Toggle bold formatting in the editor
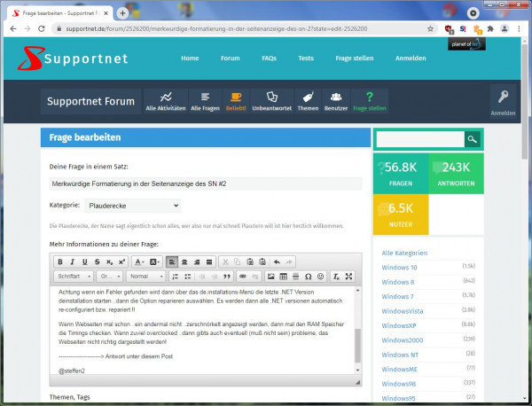The height and width of the screenshot is (406, 532). point(60,262)
